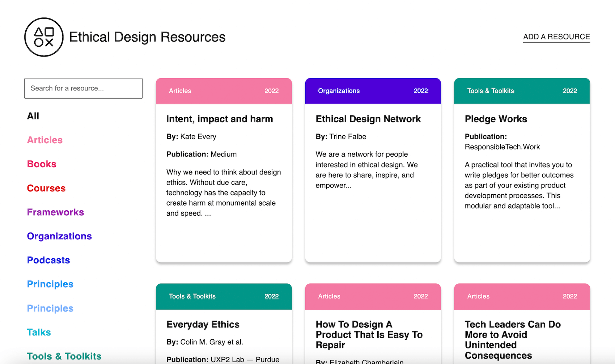Select the Frameworks category filter
The image size is (615, 364).
(x=55, y=212)
